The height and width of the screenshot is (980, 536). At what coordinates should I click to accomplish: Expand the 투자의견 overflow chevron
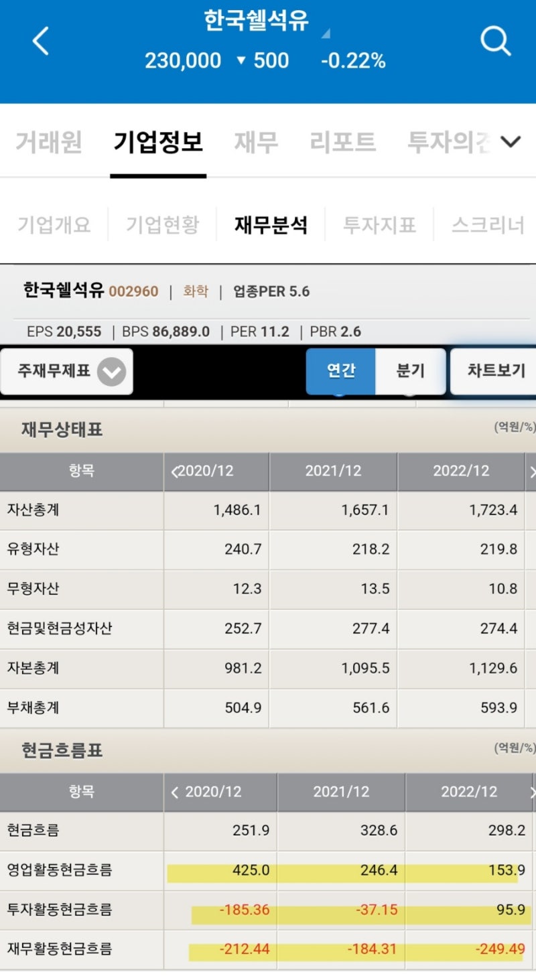click(x=511, y=141)
